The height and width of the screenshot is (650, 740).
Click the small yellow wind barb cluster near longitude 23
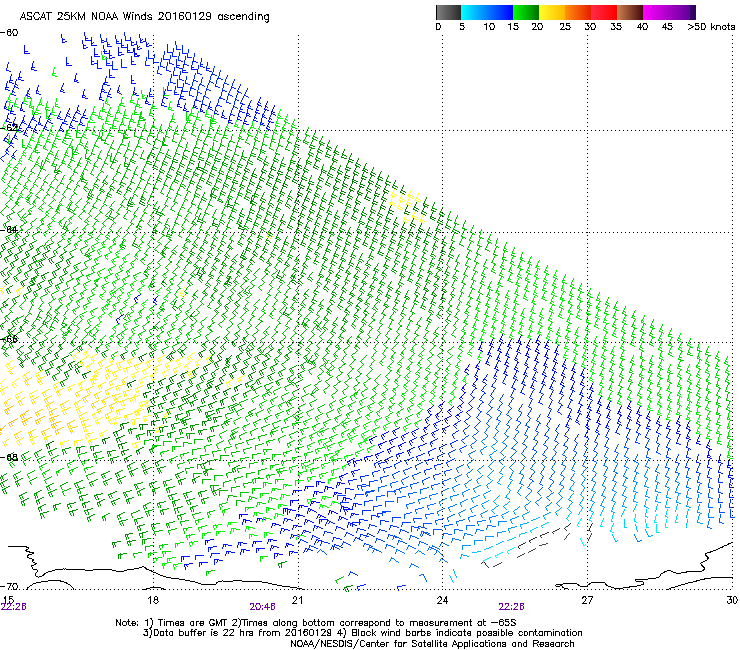coord(406,206)
